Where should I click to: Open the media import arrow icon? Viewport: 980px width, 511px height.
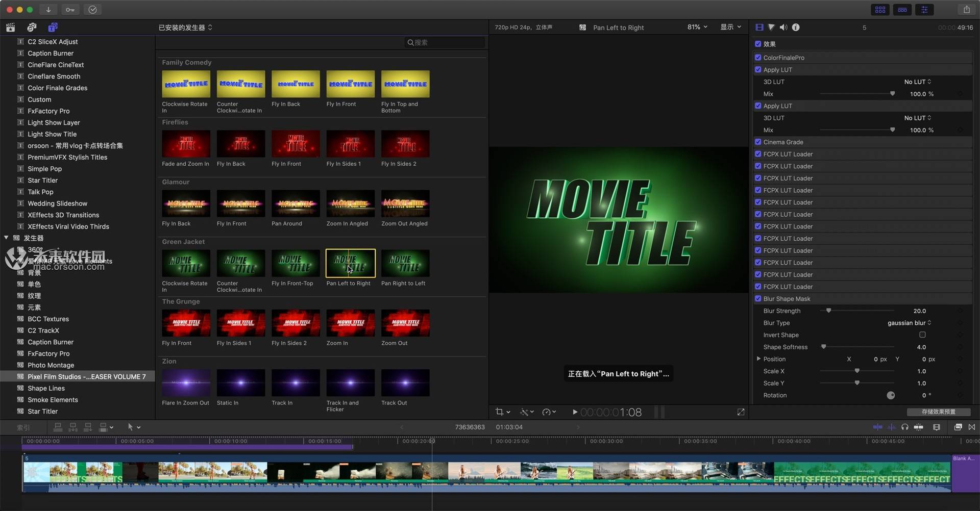[48, 10]
